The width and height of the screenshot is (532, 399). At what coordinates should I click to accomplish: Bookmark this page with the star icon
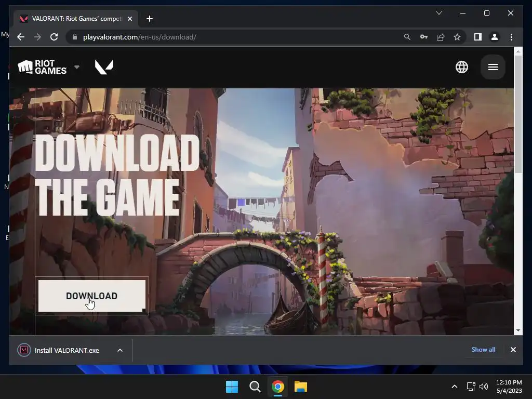[457, 37]
